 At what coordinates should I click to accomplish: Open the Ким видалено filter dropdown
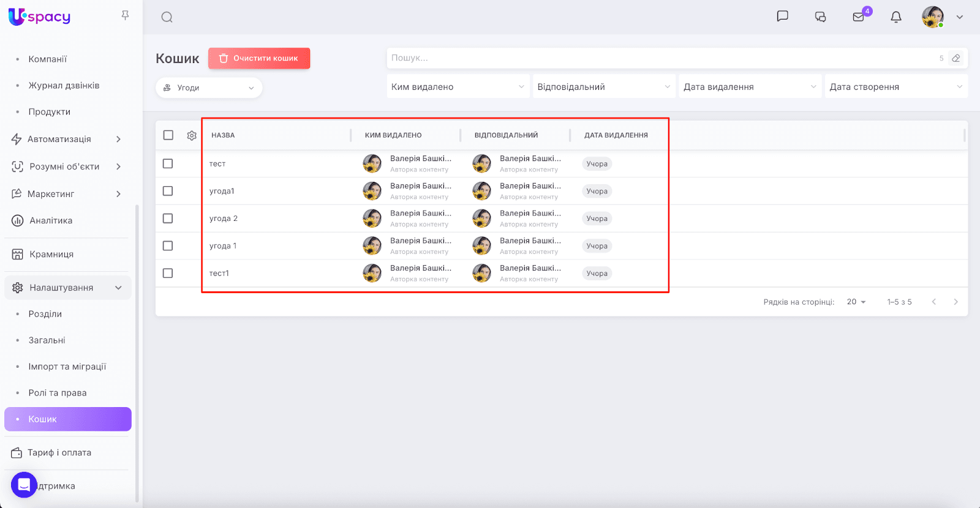click(x=458, y=87)
